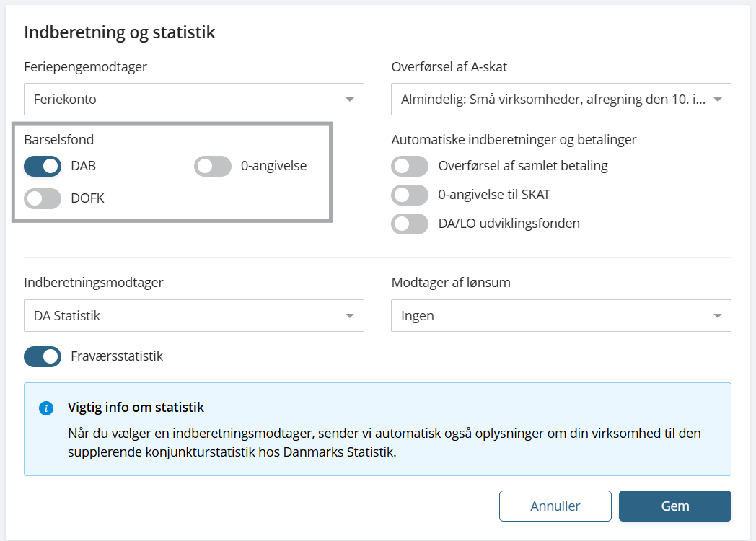Save changes with the Gem button
Screen dimensions: 756x541
coord(675,506)
